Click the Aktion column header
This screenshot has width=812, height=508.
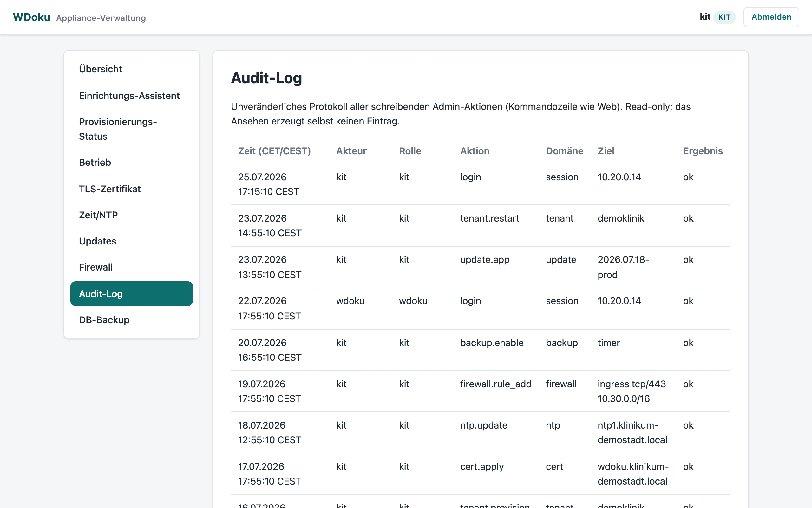[x=475, y=151]
